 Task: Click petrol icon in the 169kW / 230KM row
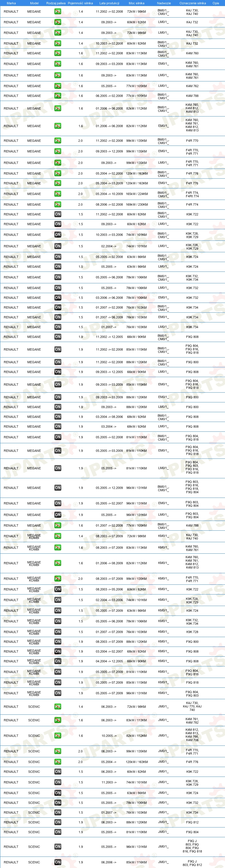pyautogui.click(x=58, y=204)
